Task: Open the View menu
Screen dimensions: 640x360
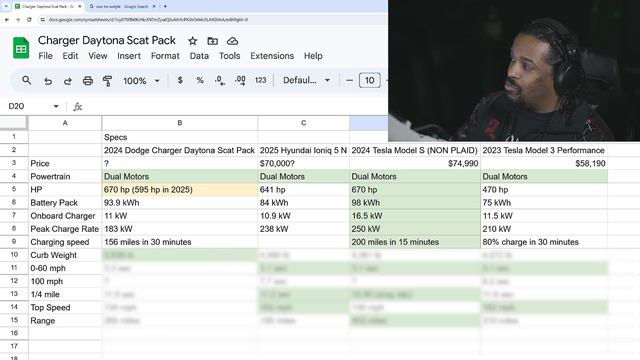Action: (x=98, y=56)
